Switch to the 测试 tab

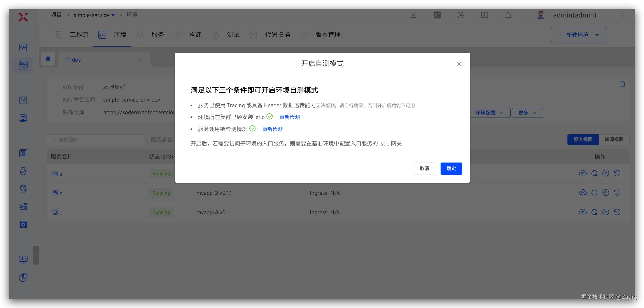(226, 35)
